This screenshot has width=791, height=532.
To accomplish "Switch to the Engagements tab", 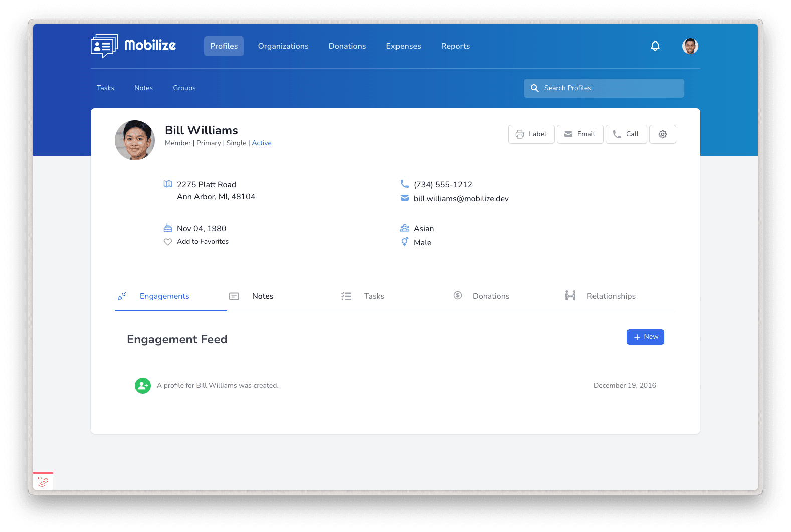I will pyautogui.click(x=171, y=296).
